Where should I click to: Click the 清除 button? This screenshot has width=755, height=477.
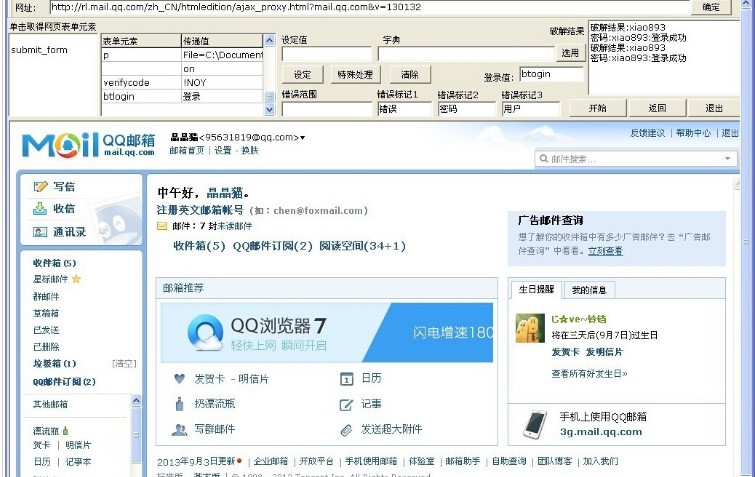point(410,75)
